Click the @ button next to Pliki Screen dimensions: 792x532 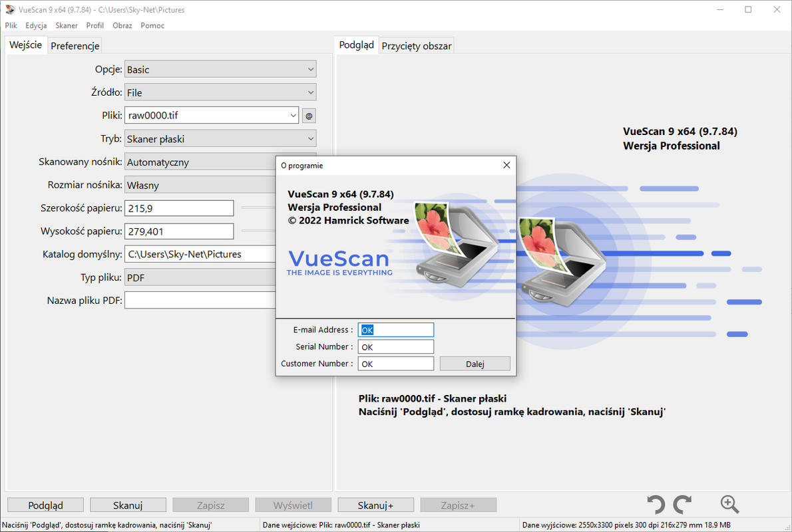309,116
